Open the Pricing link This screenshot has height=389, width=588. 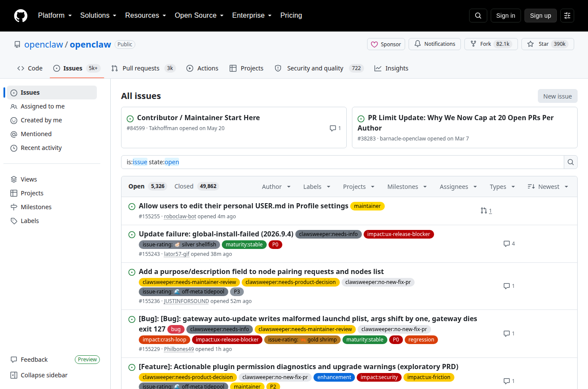pyautogui.click(x=291, y=16)
